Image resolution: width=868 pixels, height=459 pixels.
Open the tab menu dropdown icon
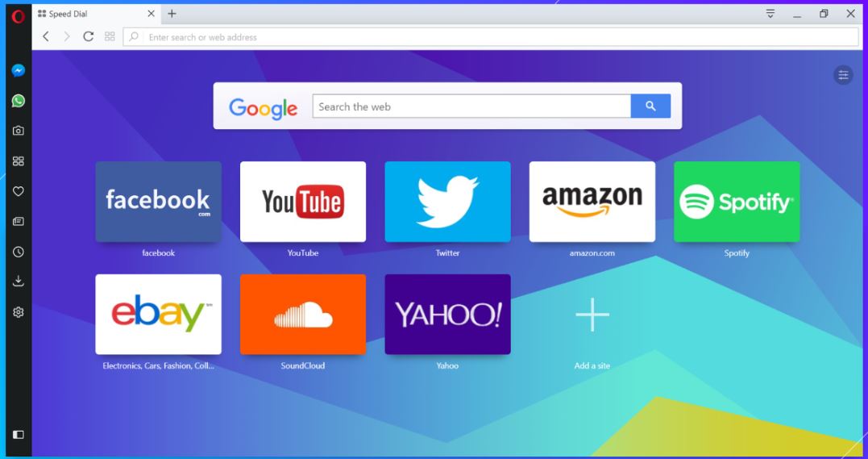pos(770,14)
